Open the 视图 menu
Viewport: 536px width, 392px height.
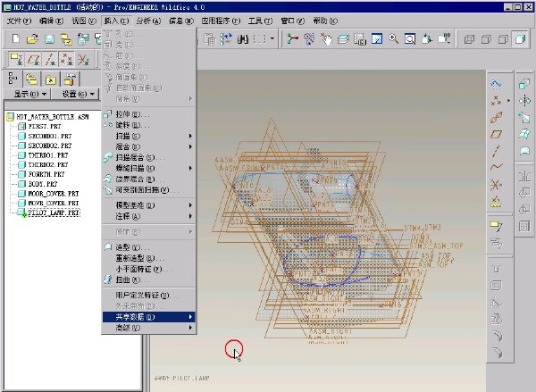point(84,21)
